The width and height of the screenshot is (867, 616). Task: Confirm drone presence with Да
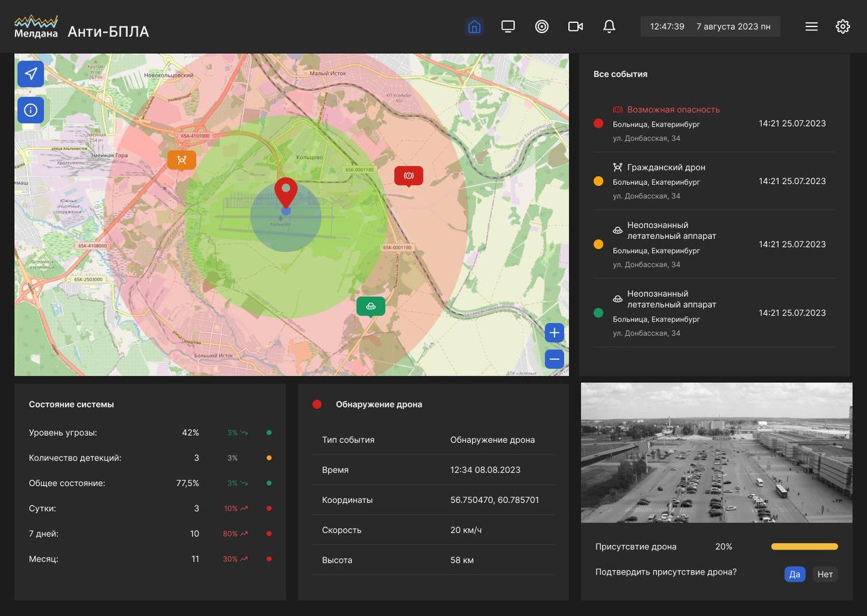click(795, 574)
